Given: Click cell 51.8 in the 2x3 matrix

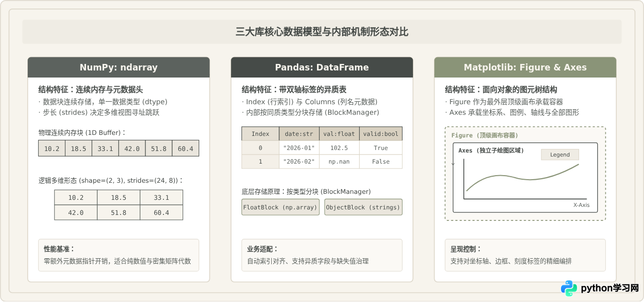Looking at the screenshot, I should [x=119, y=212].
